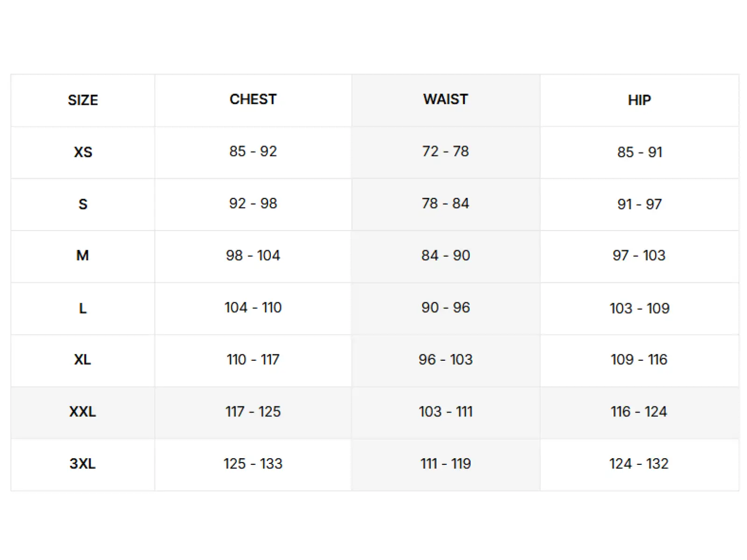Click waist value 78 - 84
747x560 pixels.
(445, 203)
